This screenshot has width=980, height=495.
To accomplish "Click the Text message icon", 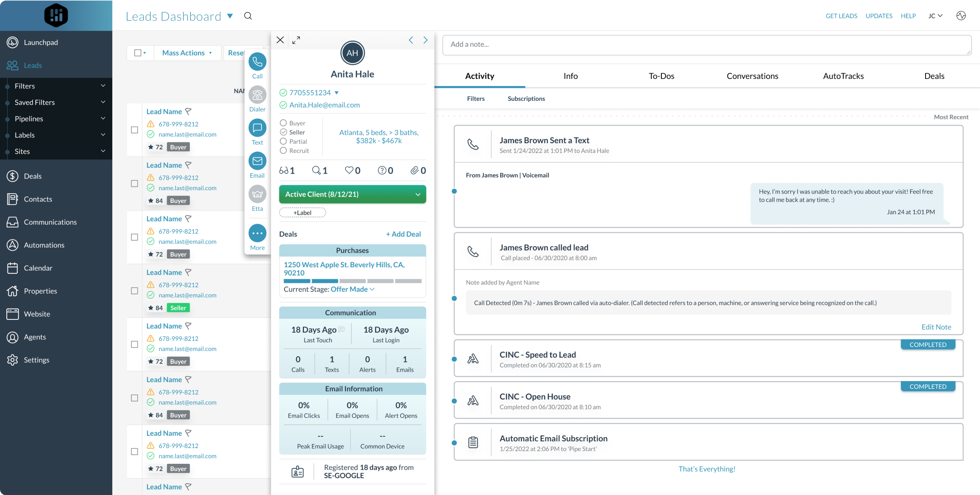I will tap(257, 128).
